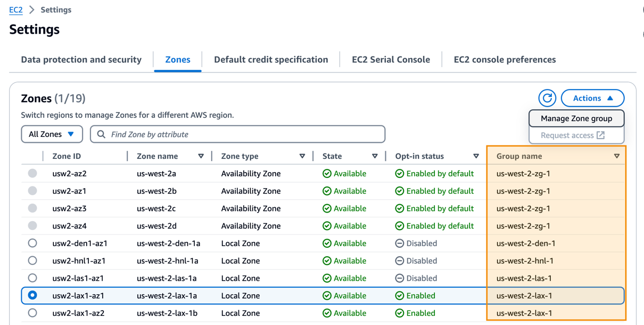Click group name us-west-2-las-1
644x325 pixels.
click(x=524, y=278)
